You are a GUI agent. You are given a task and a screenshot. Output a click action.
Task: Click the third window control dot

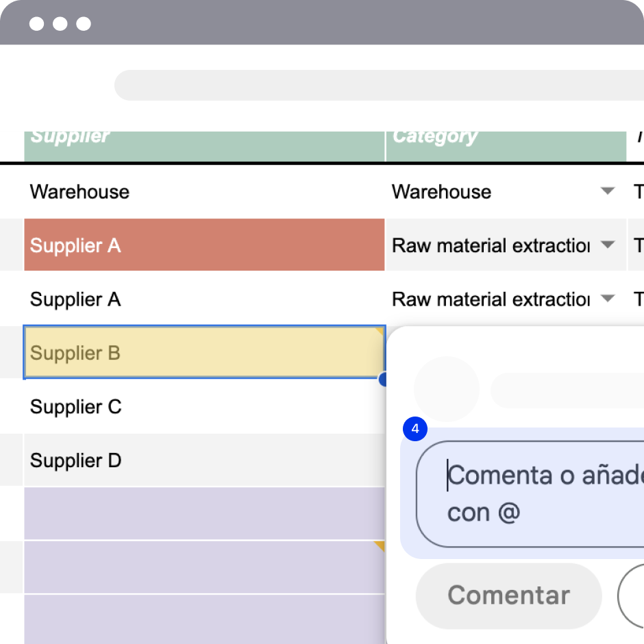(84, 24)
